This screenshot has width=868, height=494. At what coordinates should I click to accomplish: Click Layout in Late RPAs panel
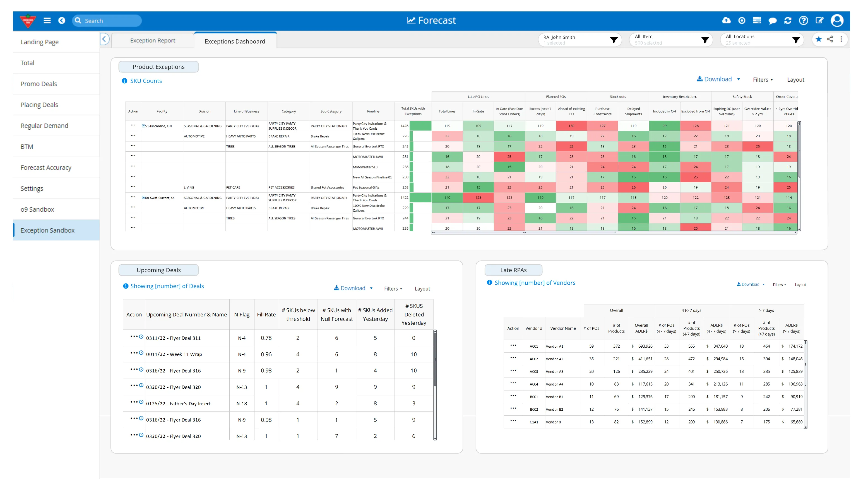pyautogui.click(x=800, y=285)
